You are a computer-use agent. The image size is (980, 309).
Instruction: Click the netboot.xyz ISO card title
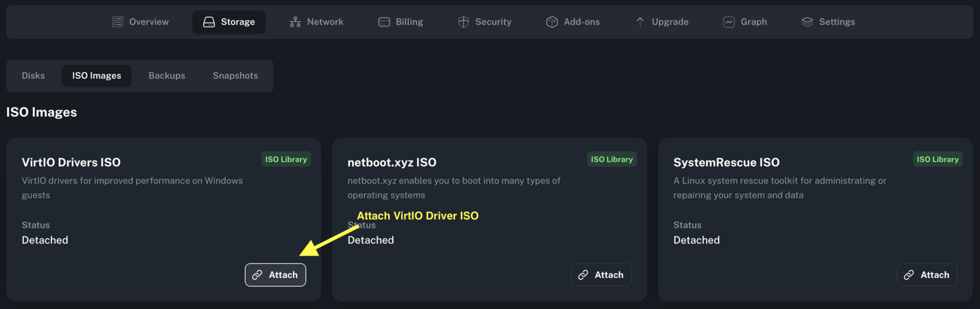[x=392, y=163]
